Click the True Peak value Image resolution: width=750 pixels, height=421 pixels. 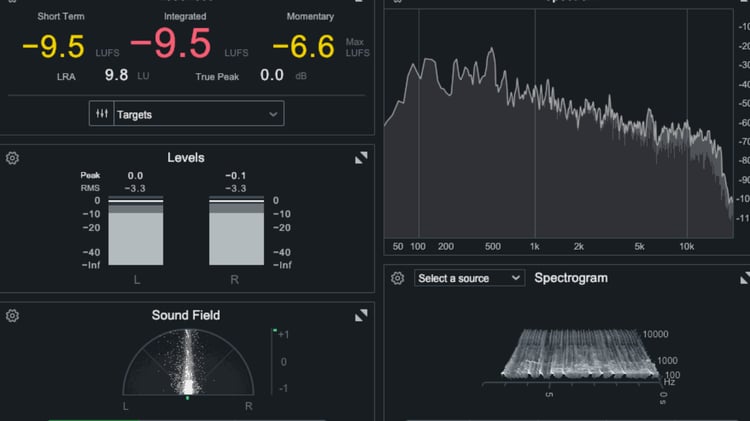click(x=272, y=75)
